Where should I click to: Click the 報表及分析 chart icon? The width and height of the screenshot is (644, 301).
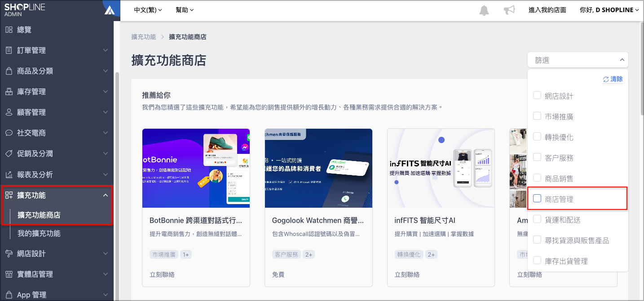tap(9, 174)
